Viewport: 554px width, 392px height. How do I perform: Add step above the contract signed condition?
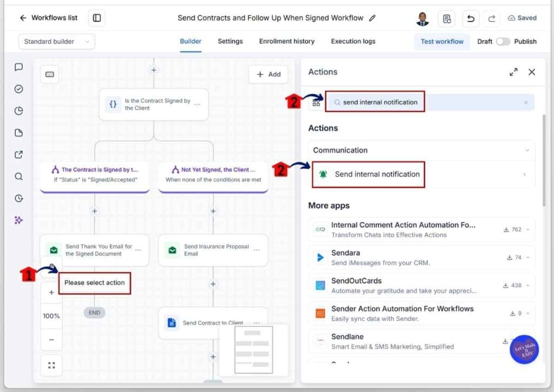pyautogui.click(x=154, y=70)
